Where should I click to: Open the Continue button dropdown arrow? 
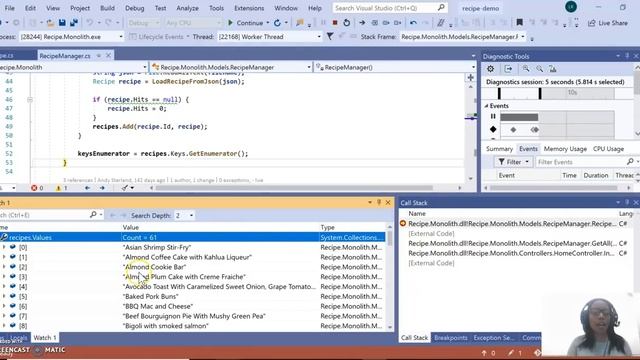point(268,23)
